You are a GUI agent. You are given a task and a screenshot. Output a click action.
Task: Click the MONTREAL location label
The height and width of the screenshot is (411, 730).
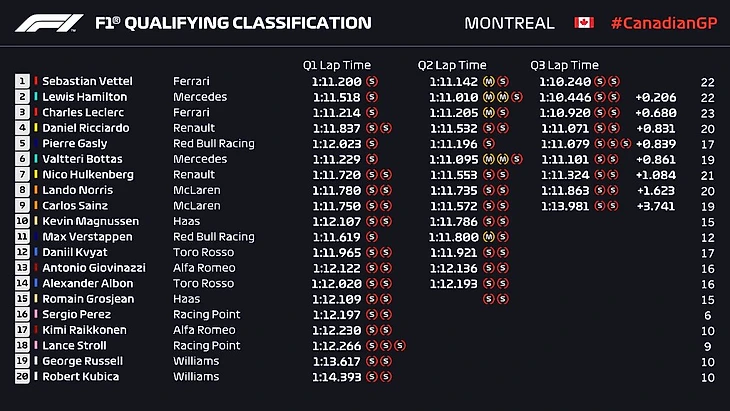(x=509, y=23)
